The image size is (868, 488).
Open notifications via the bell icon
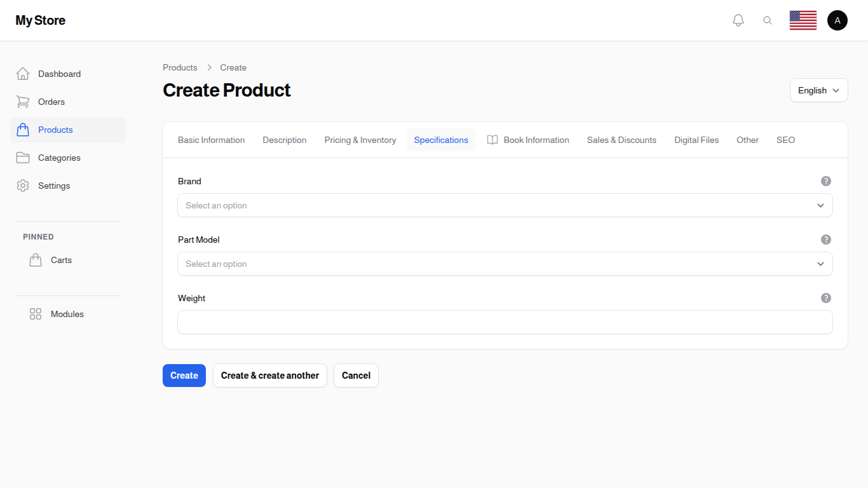coord(738,20)
